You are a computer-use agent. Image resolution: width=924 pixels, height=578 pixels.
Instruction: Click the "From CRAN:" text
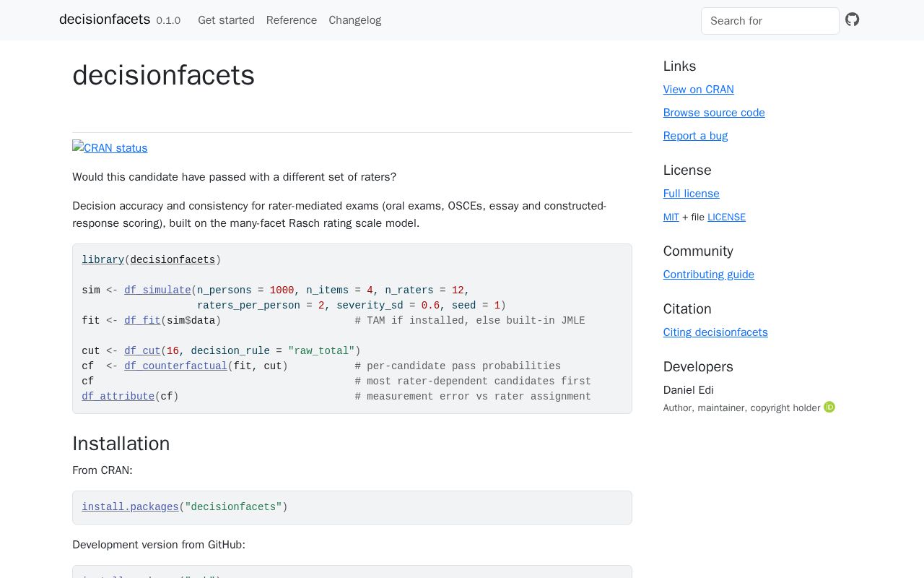(x=103, y=470)
